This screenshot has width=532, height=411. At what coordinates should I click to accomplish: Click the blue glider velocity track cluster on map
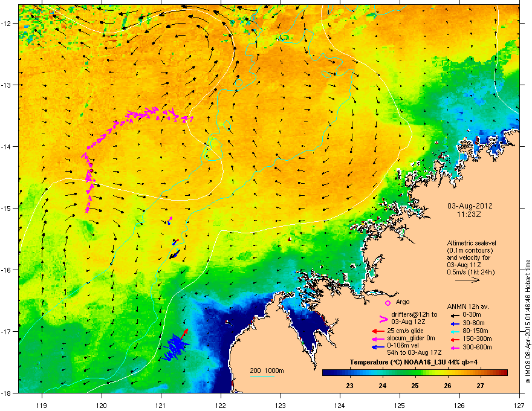[x=175, y=346]
